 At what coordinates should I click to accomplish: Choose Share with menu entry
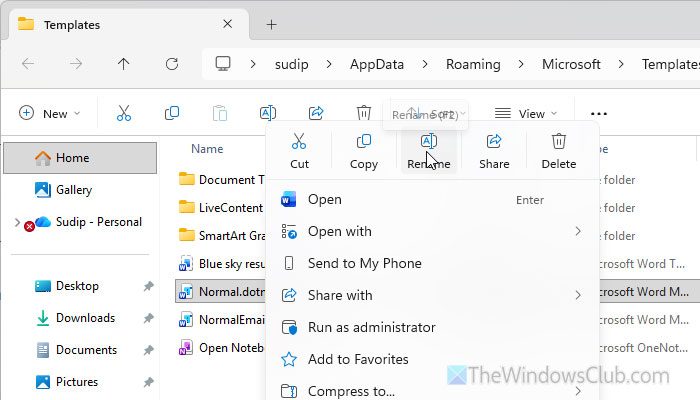(432, 295)
